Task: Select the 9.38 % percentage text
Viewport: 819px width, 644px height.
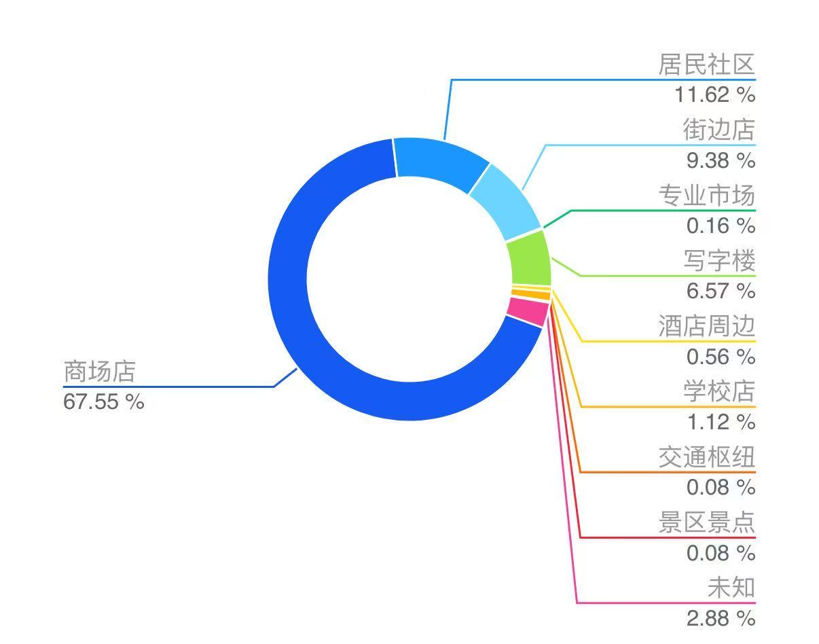Action: pos(721,160)
